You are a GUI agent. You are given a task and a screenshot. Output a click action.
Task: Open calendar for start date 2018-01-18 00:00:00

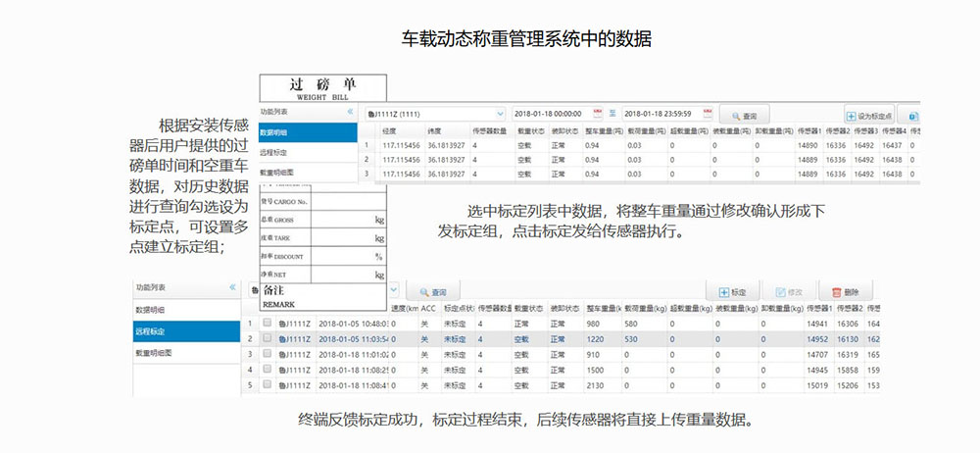598,114
